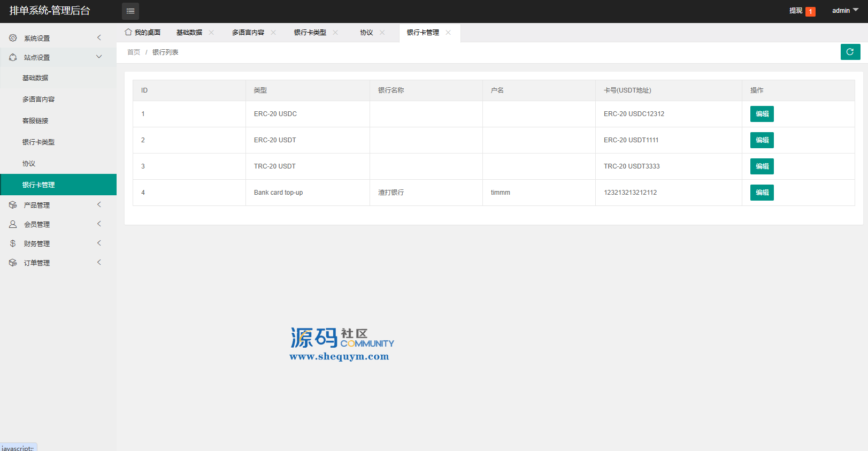Click the 财务管理 menu label
Screen dimensions: 868x451
coord(37,244)
